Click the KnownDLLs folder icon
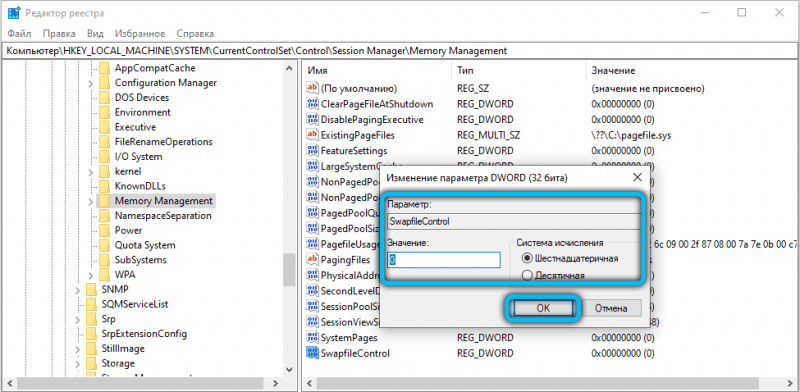 coord(104,186)
